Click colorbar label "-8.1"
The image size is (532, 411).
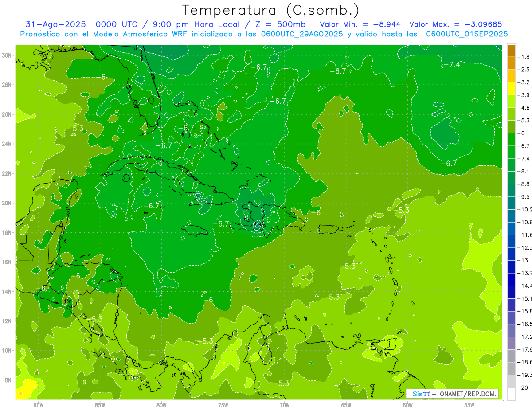524,171
